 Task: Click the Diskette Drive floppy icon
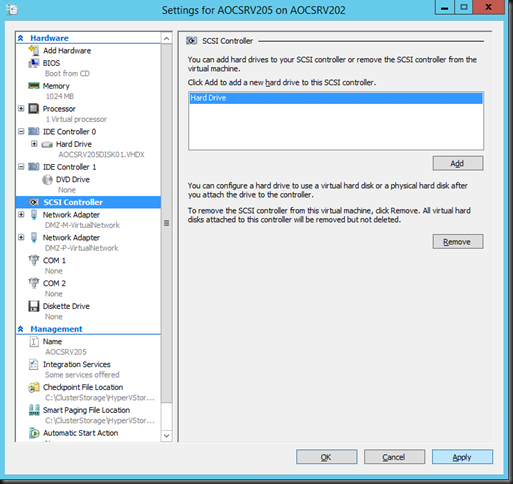(34, 306)
